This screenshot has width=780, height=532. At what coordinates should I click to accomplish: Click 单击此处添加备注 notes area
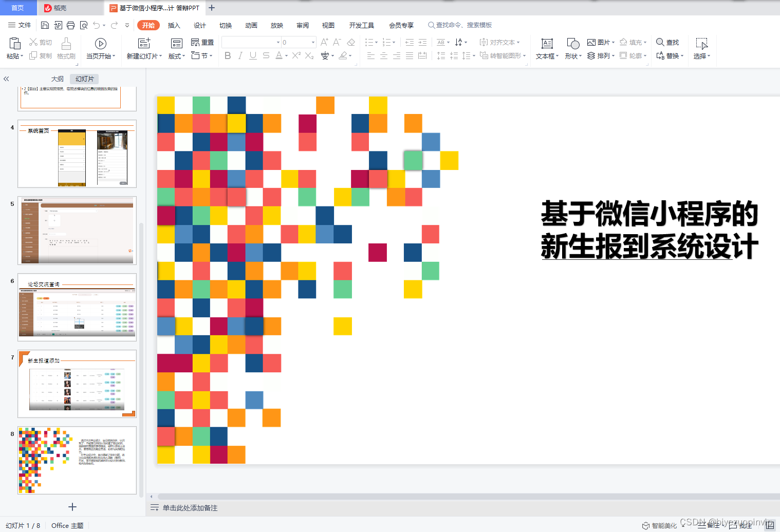(x=190, y=507)
